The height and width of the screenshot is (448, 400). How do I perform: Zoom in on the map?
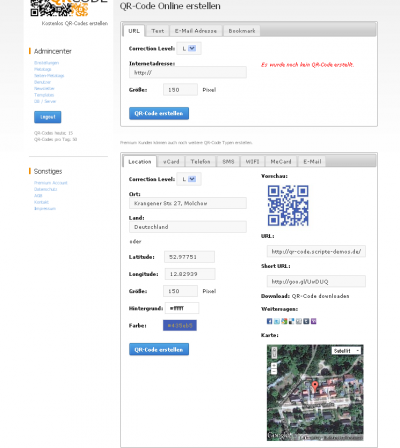tap(274, 365)
